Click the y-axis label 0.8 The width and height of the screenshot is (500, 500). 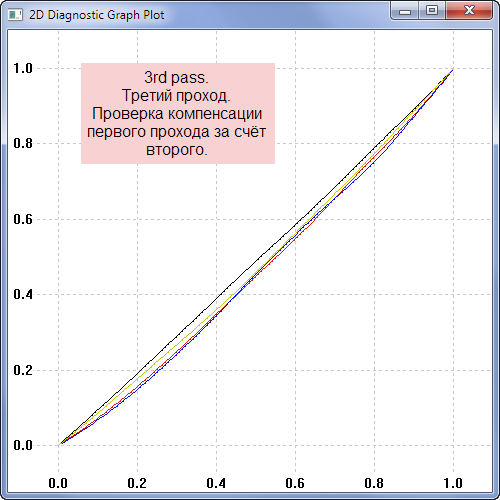coord(23,143)
